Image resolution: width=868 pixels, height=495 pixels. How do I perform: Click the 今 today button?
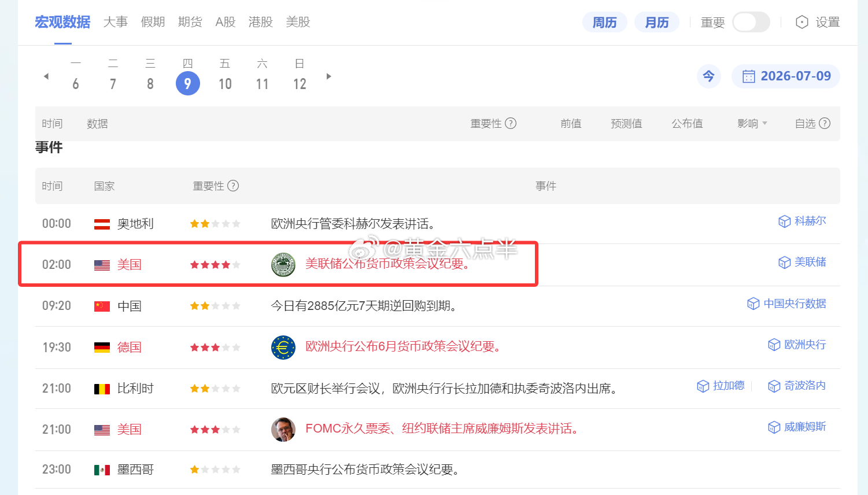point(708,76)
